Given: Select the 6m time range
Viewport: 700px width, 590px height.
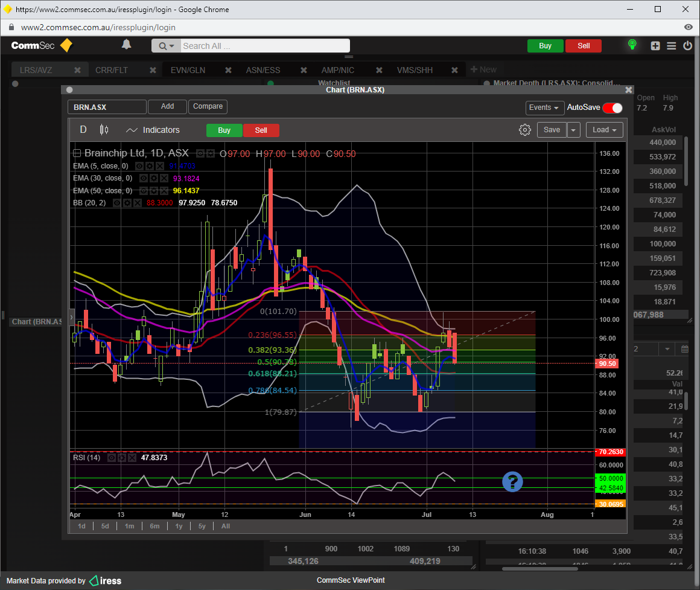Looking at the screenshot, I should (154, 526).
